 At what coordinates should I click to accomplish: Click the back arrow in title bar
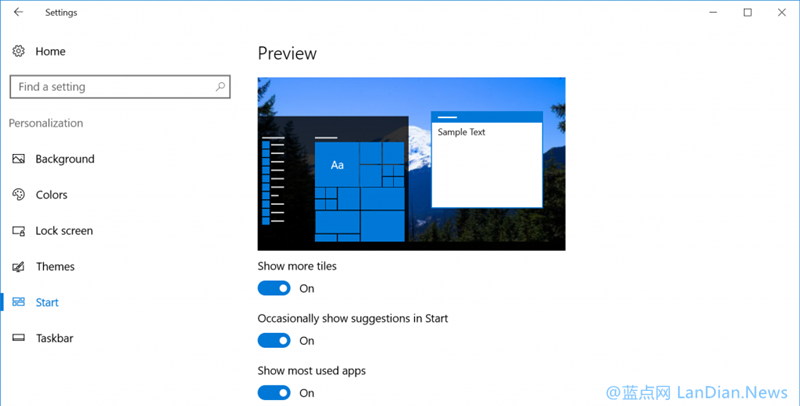click(18, 13)
